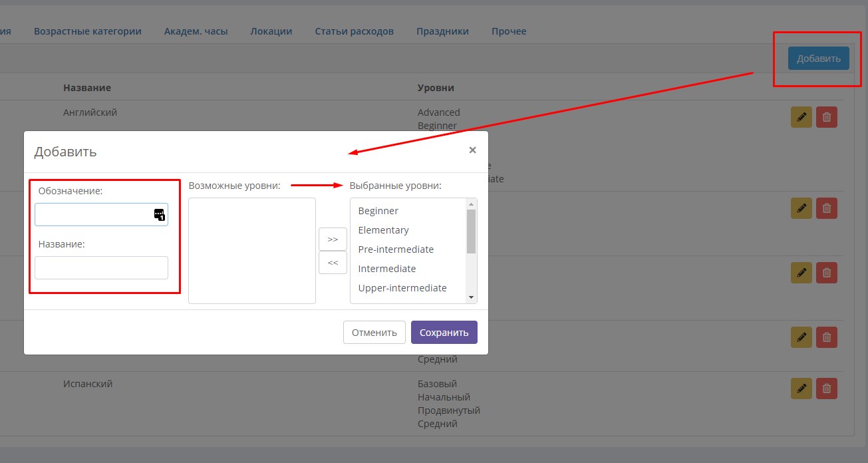
Task: Click the Продвинутый level in the Испанский row
Action: tap(449, 410)
